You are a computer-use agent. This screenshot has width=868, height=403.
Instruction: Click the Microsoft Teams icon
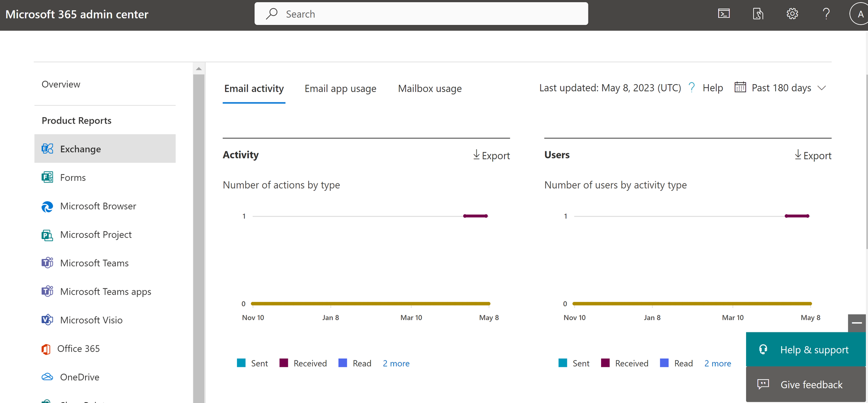[x=47, y=263]
